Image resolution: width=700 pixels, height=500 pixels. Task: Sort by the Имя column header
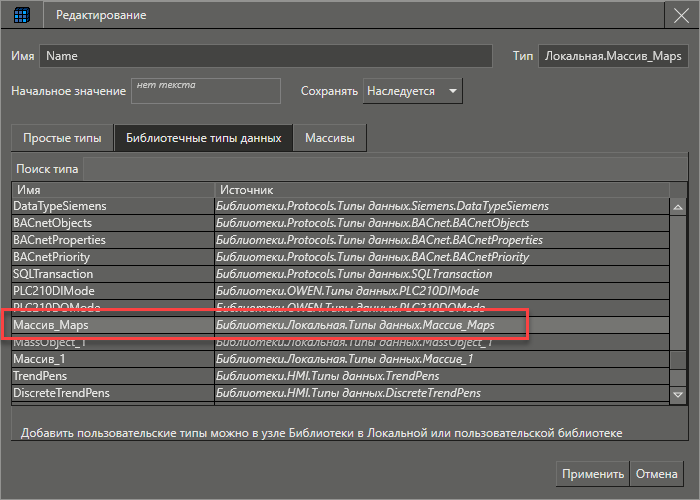[113, 189]
